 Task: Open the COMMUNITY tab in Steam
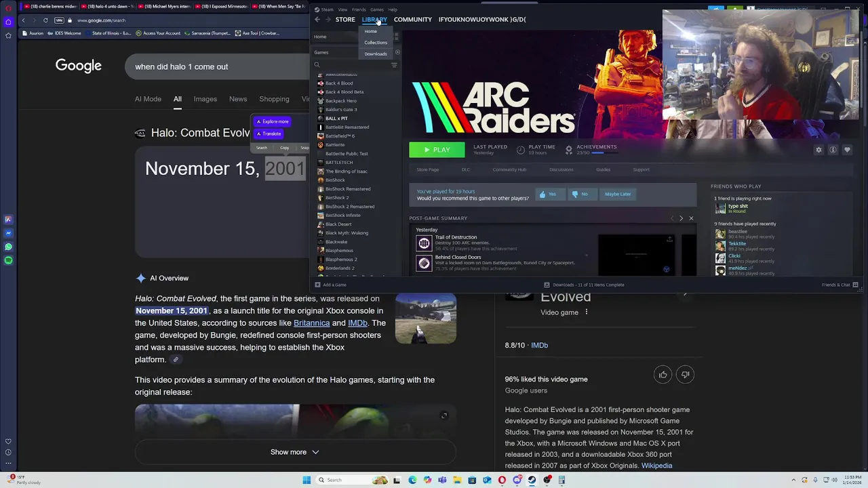pyautogui.click(x=412, y=20)
